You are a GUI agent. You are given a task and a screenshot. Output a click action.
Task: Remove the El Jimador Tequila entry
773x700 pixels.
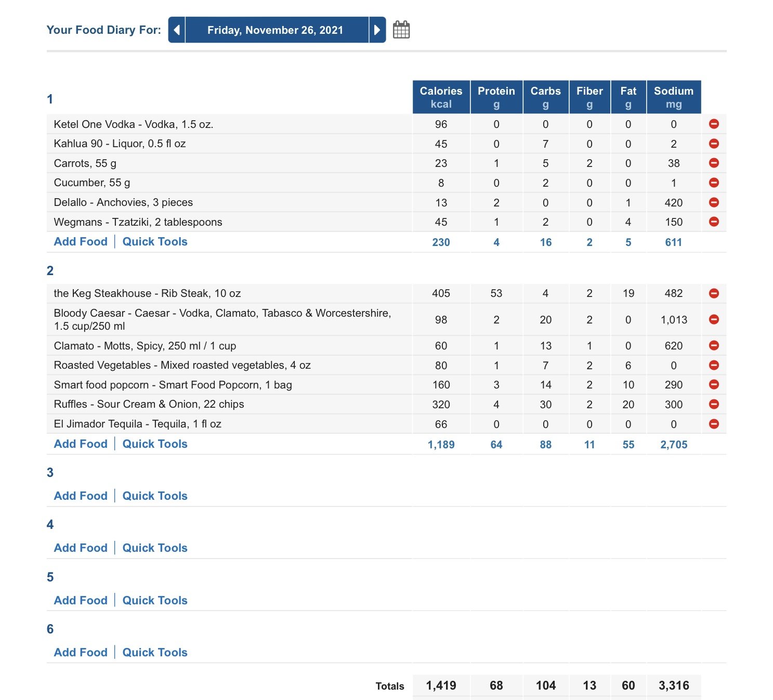point(714,424)
